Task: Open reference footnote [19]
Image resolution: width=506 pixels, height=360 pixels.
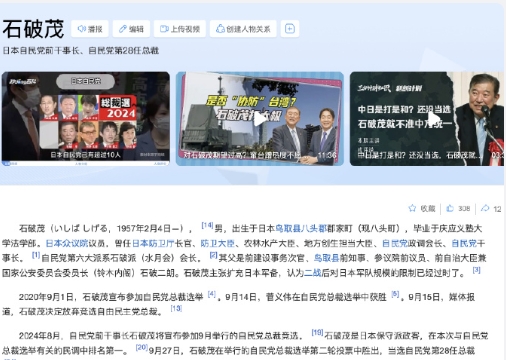Action: 317,332
